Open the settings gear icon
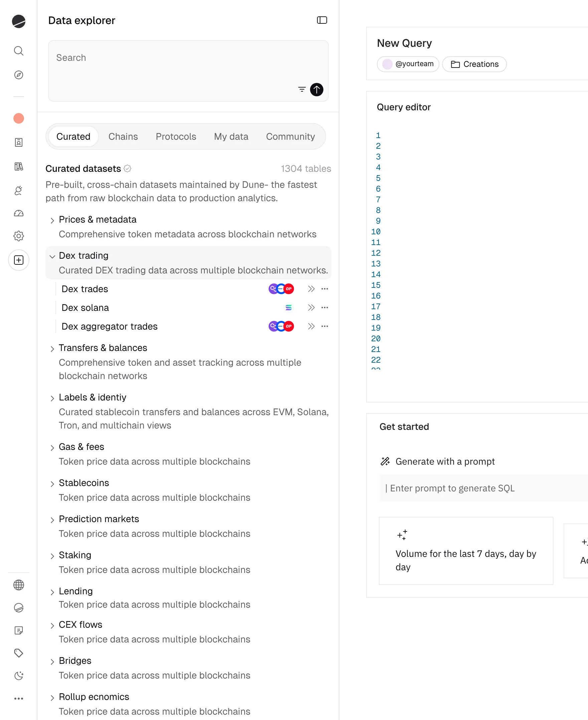Viewport: 588px width, 720px height. (x=19, y=236)
